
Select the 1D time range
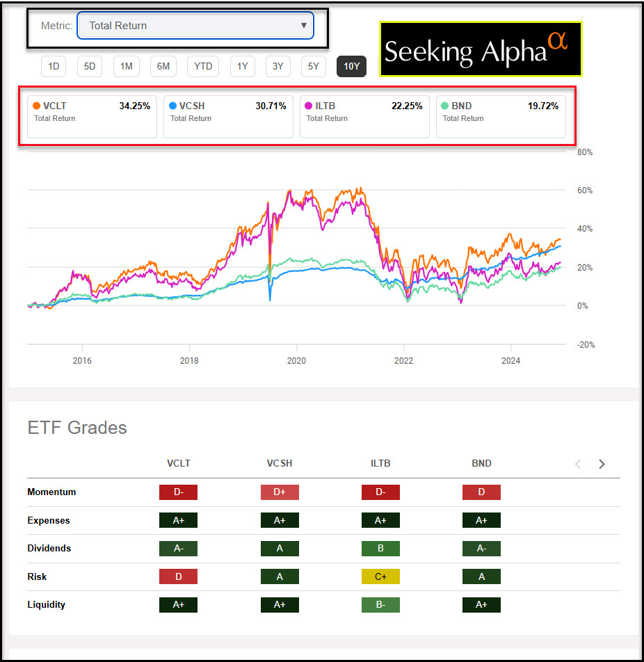point(54,66)
